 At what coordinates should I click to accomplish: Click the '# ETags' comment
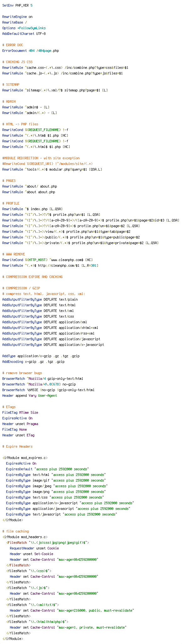(x=9, y=407)
